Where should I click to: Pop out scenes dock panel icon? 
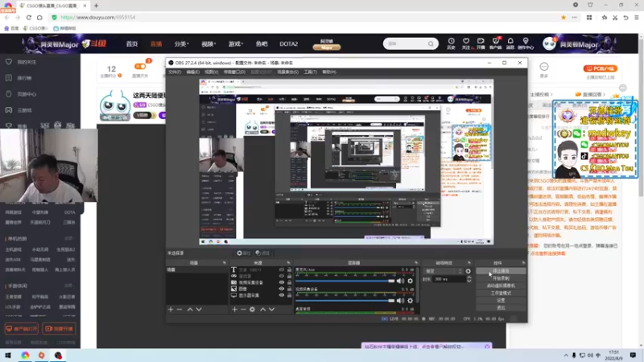225,263
